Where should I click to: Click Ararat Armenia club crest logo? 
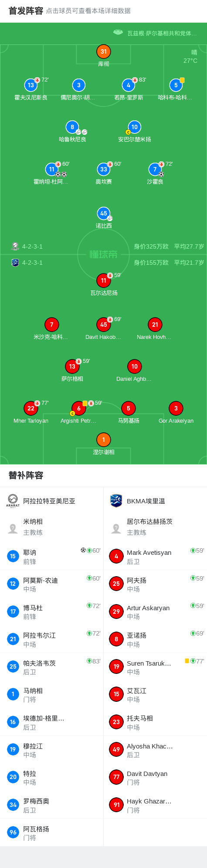pyautogui.click(x=13, y=501)
